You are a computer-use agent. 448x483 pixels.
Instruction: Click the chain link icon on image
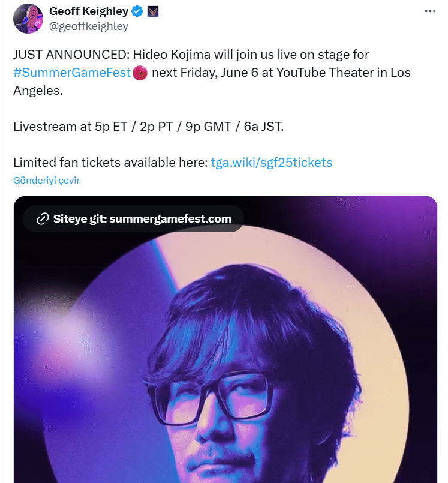[42, 219]
